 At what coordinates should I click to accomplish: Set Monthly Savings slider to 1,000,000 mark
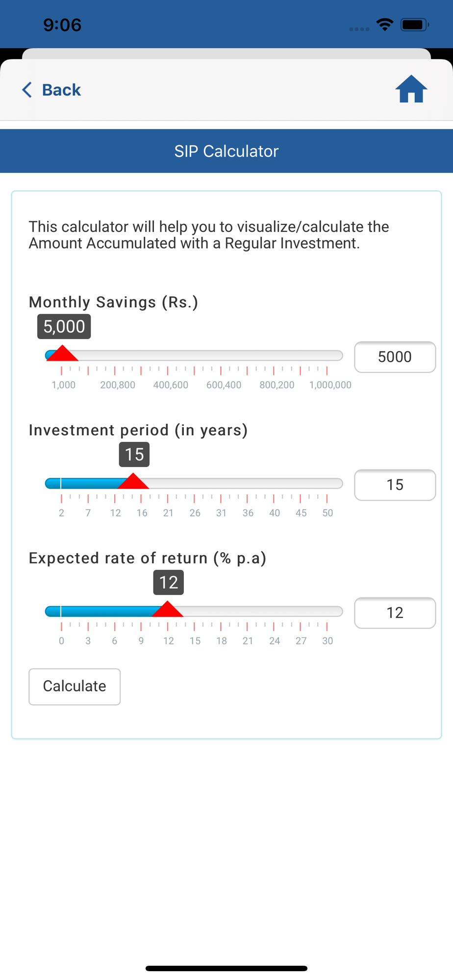[x=327, y=356]
